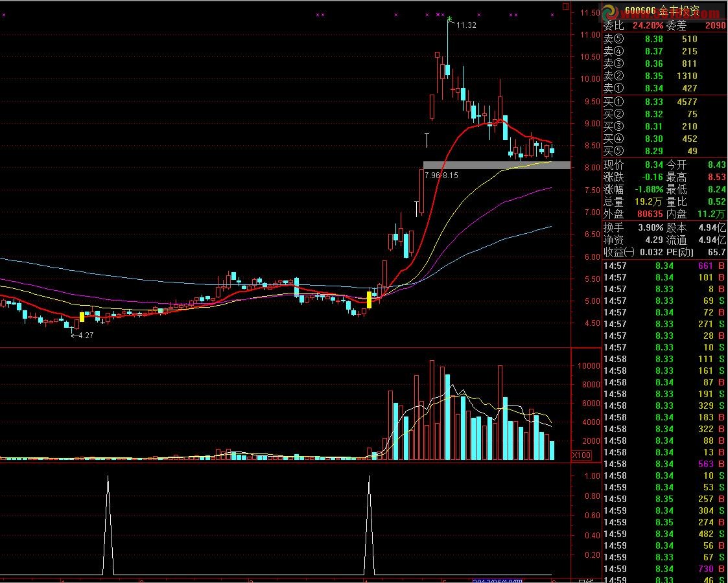Select the yellow signal candle below the 5.50 level
Image resolution: width=728 pixels, height=583 pixels.
(369, 300)
